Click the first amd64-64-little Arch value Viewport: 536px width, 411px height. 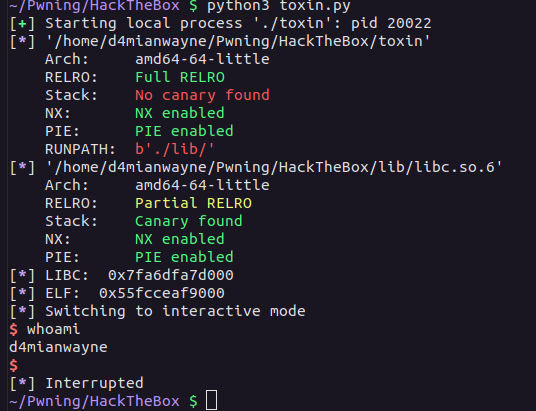(202, 59)
